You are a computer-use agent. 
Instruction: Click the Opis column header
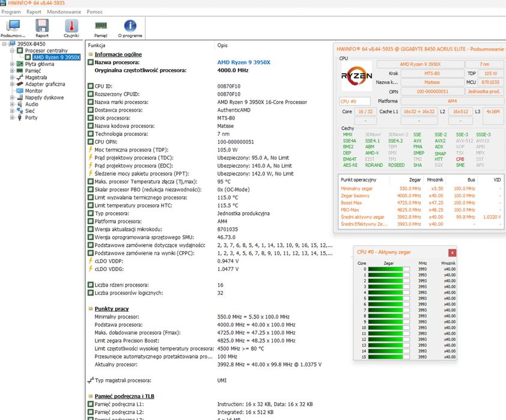tap(222, 46)
